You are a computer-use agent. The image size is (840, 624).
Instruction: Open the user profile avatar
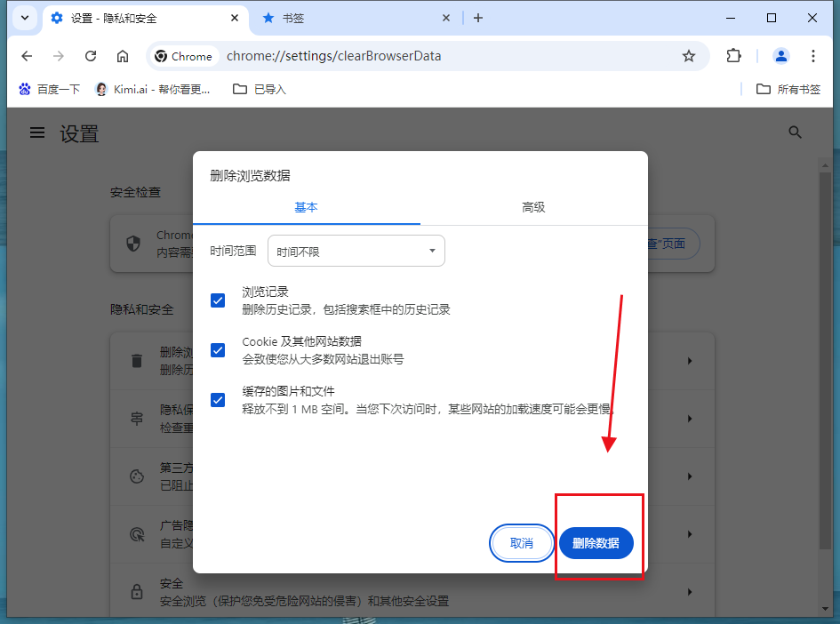(781, 56)
